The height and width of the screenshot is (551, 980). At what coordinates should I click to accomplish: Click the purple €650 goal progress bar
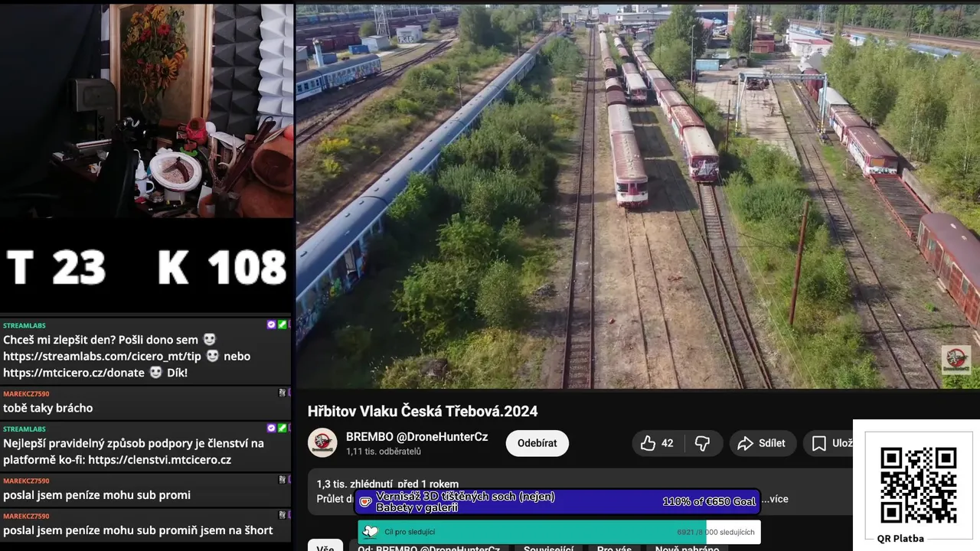click(x=557, y=502)
